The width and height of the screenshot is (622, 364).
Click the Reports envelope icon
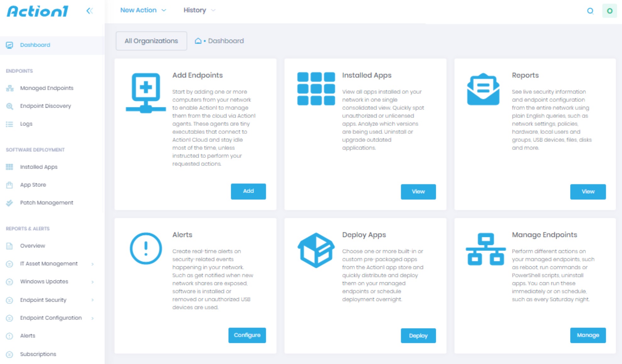483,89
